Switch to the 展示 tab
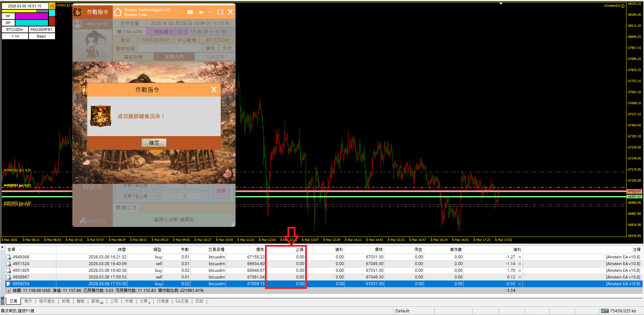Viewport: 644px width, 315px height. pyautogui.click(x=28, y=301)
